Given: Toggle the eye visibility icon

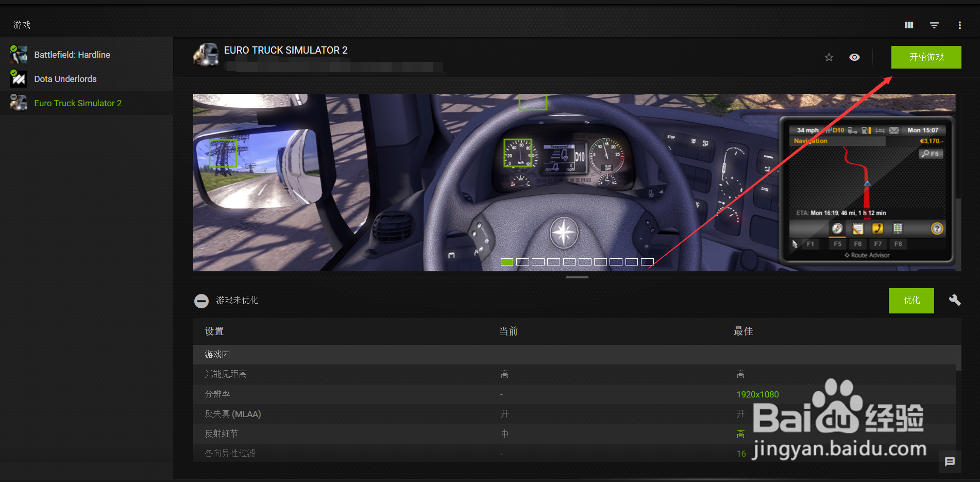Looking at the screenshot, I should point(854,57).
